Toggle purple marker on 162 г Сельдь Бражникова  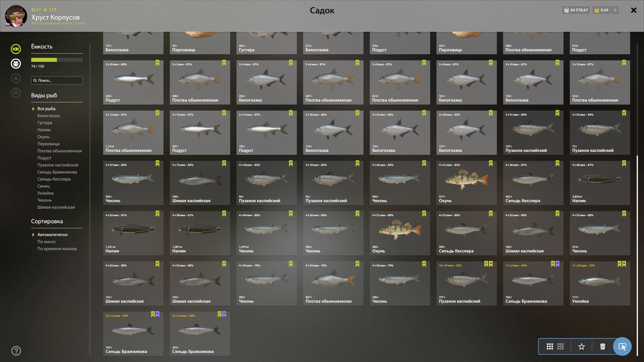coord(557,264)
